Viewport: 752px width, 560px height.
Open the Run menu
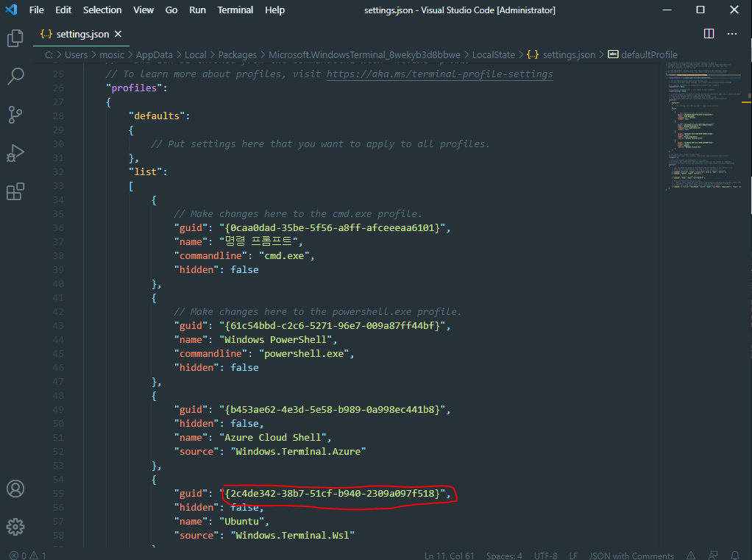click(x=197, y=10)
